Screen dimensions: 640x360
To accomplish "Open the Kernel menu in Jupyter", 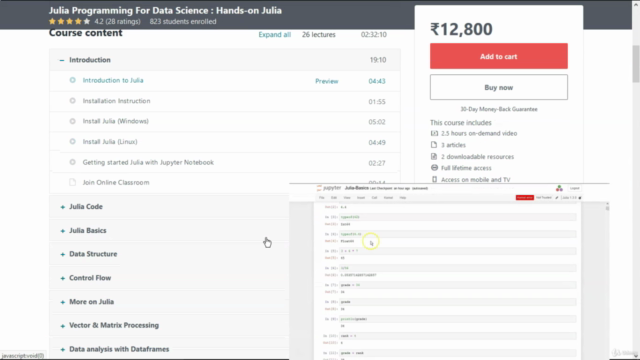I will point(388,198).
